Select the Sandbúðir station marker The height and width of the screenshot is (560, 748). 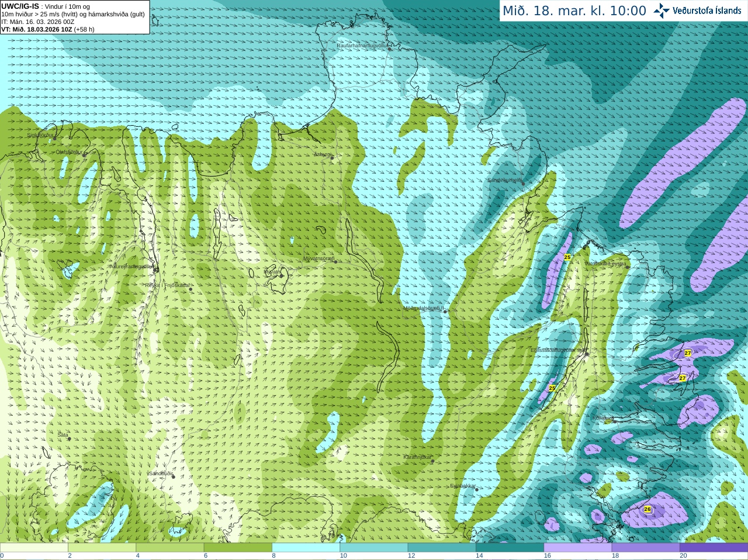[x=174, y=476]
